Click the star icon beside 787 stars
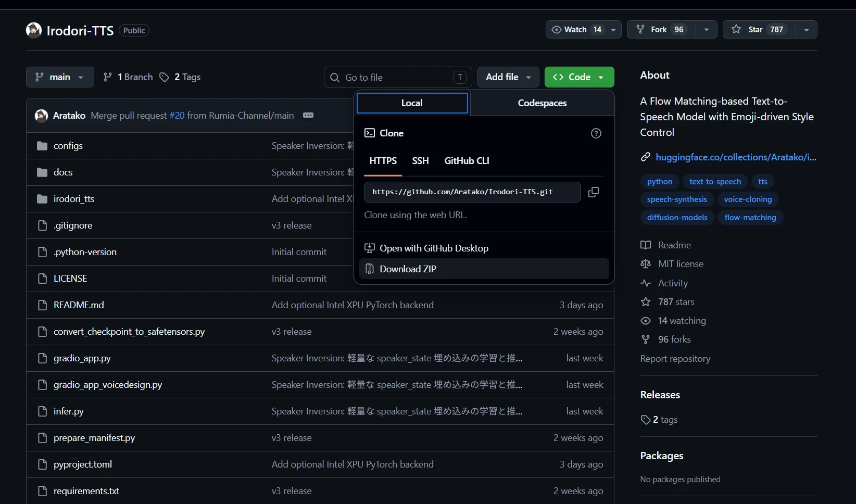 [646, 302]
